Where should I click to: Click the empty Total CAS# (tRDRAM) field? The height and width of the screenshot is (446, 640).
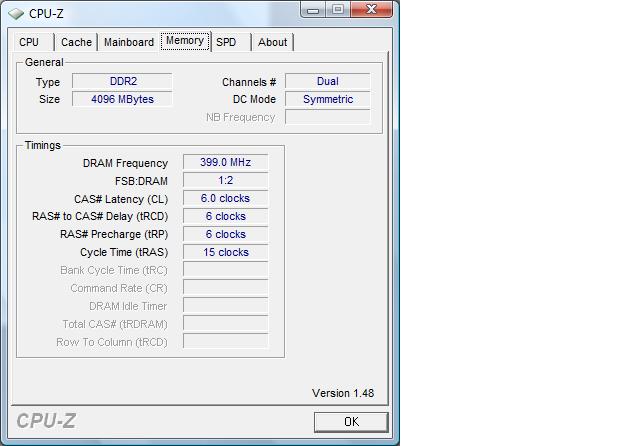click(226, 324)
